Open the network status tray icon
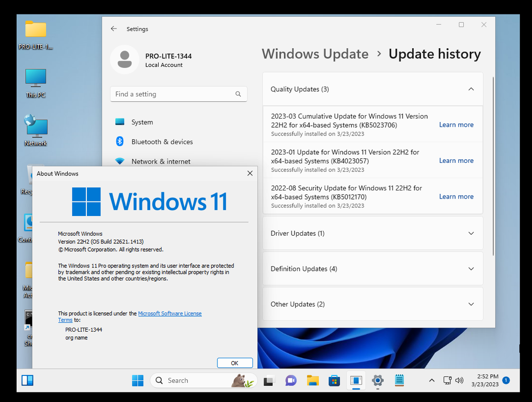 (448, 380)
